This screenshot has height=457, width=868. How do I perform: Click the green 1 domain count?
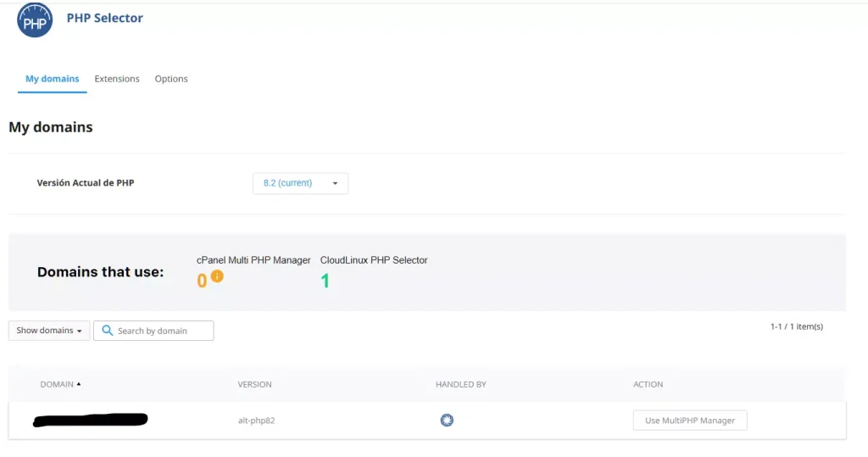click(x=325, y=281)
